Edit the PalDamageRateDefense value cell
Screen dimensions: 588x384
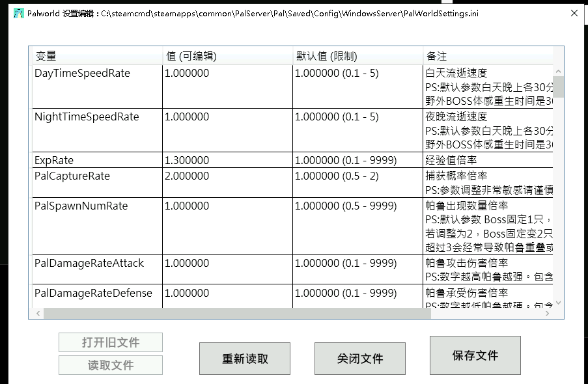[228, 296]
